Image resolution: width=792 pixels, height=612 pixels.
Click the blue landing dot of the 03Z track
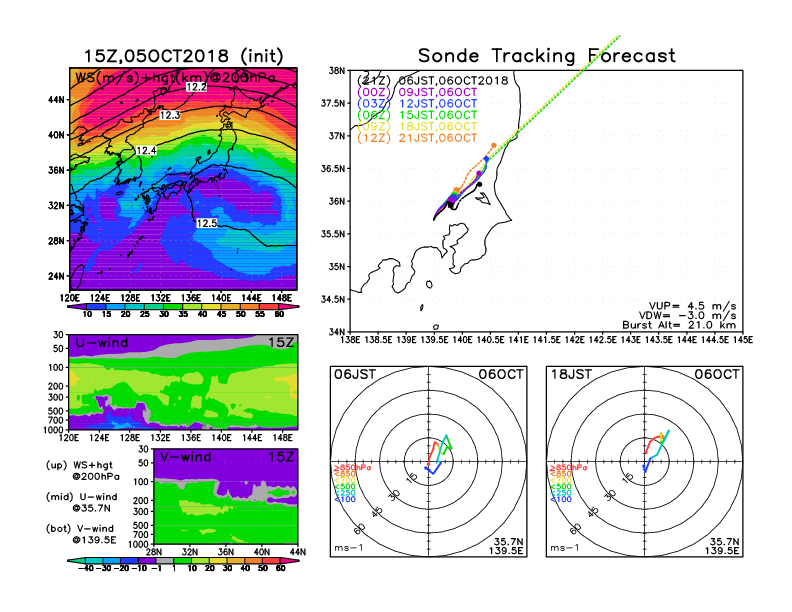tap(486, 159)
